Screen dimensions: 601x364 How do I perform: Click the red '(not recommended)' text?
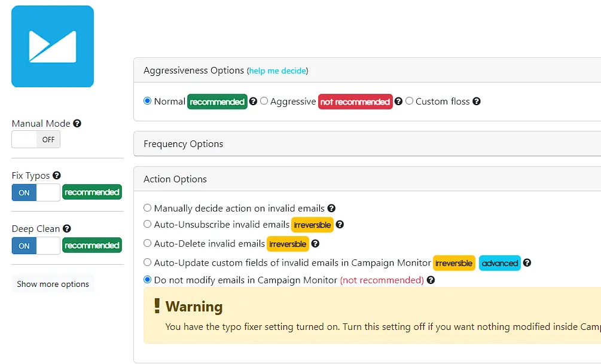pos(382,280)
